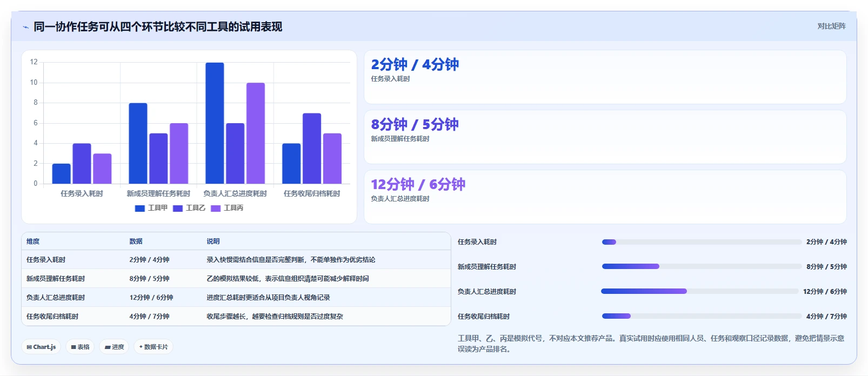Click the 数据 column header
The image size is (868, 376).
136,241
